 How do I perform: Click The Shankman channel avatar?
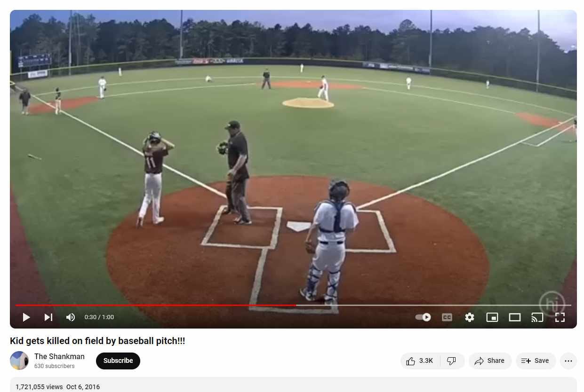click(19, 361)
